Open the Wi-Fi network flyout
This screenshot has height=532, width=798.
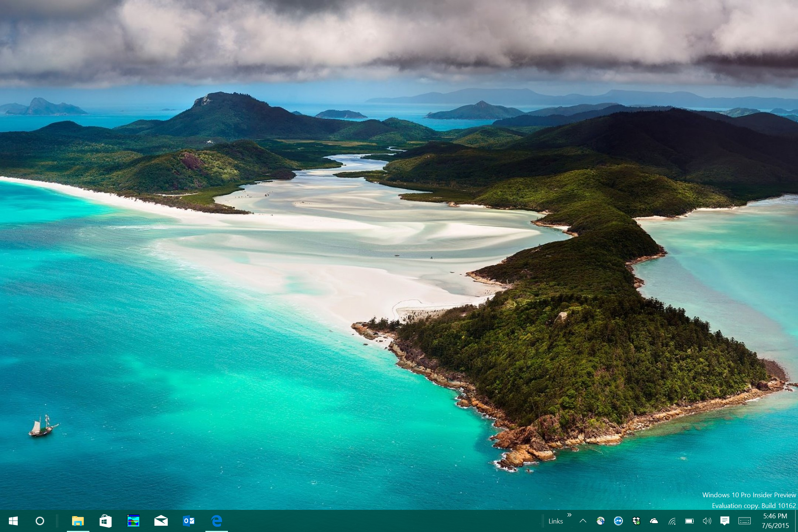672,521
